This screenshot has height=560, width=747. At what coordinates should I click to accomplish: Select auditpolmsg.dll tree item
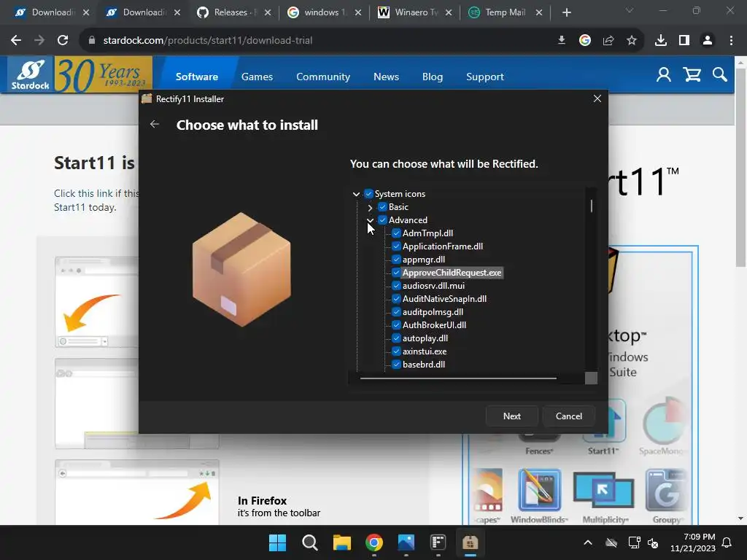tap(433, 312)
